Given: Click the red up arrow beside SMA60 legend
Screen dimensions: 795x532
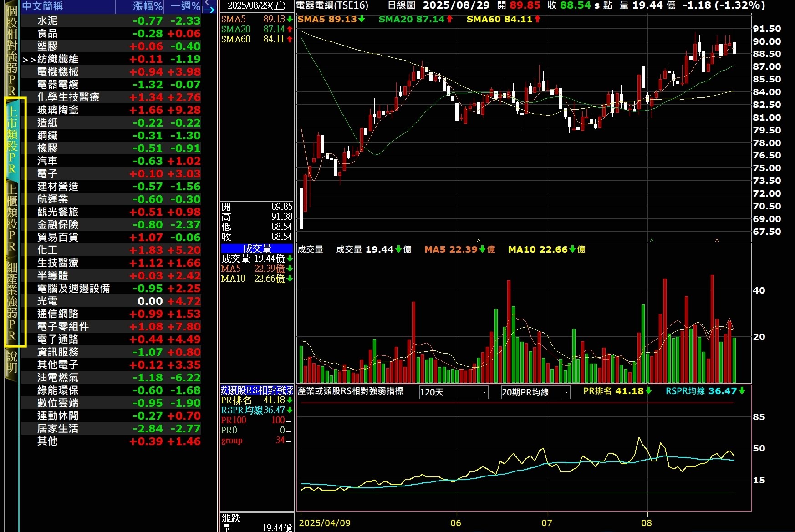Looking at the screenshot, I should (x=537, y=19).
